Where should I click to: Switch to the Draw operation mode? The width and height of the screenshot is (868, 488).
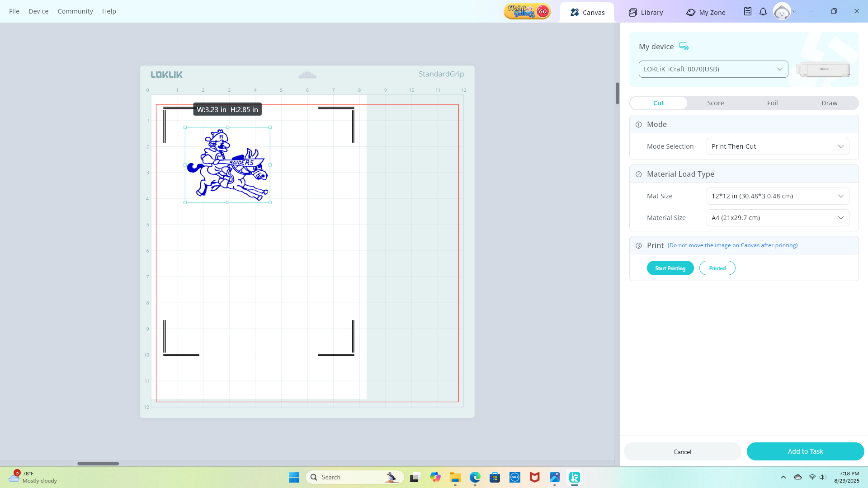tap(829, 103)
